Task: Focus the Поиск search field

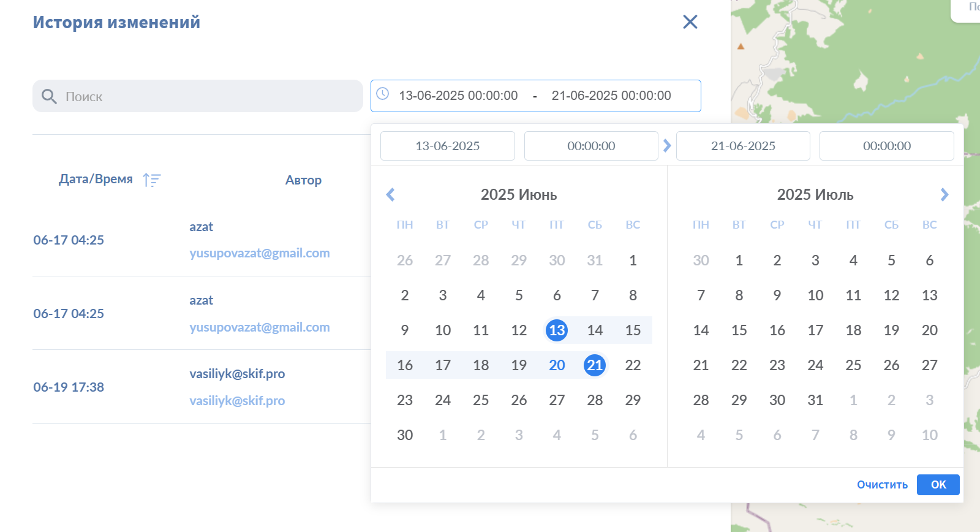Action: [208, 96]
